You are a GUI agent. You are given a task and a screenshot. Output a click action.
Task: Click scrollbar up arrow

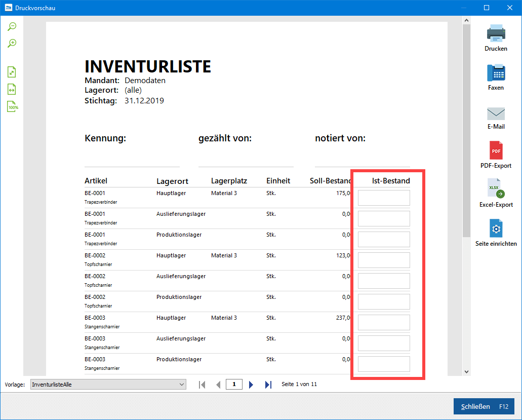click(466, 20)
